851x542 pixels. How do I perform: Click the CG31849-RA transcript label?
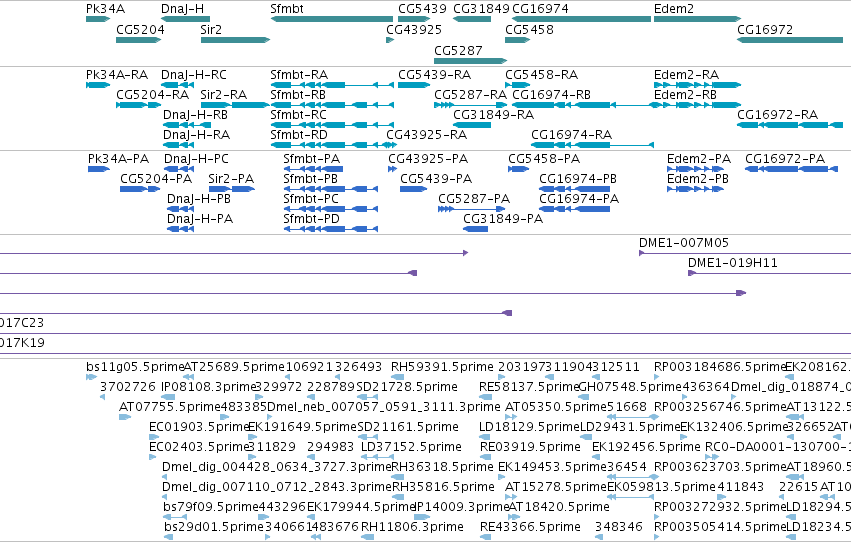(493, 114)
